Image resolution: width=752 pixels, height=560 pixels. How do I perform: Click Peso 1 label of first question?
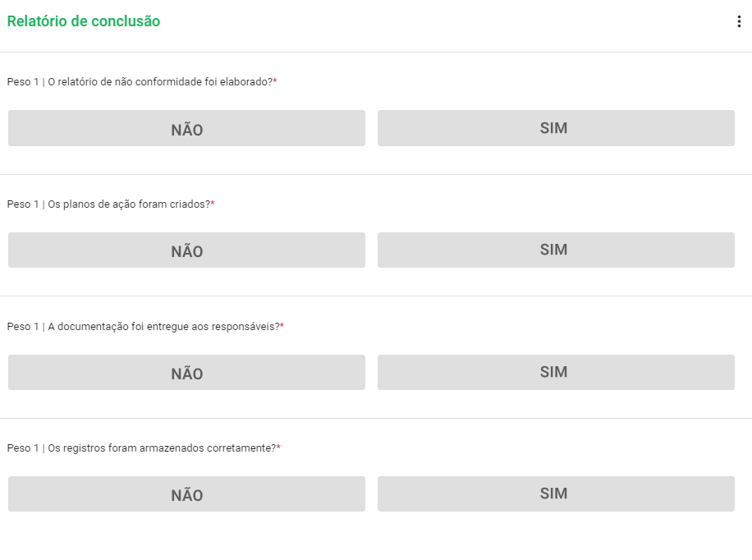click(x=25, y=81)
